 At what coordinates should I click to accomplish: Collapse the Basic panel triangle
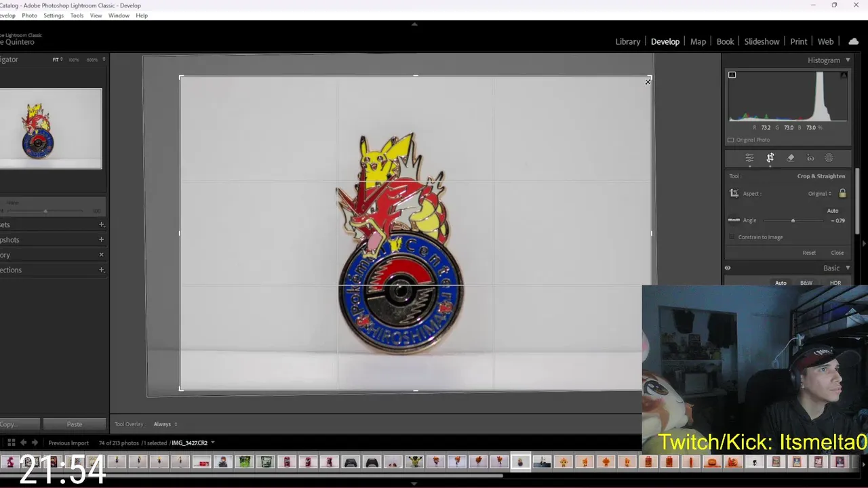click(x=848, y=268)
